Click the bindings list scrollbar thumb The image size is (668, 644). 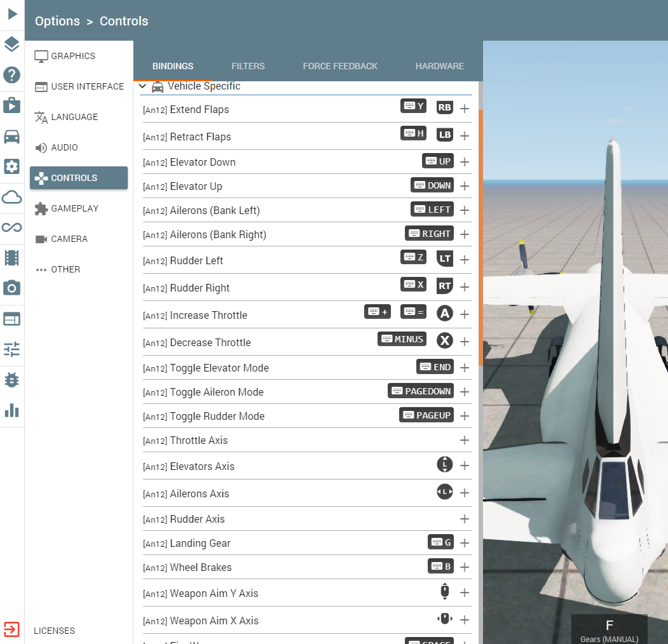(x=481, y=238)
